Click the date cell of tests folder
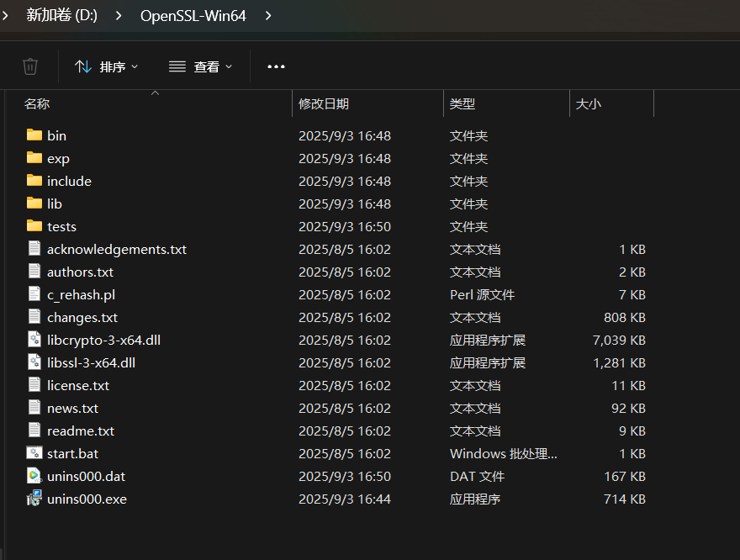Screen dimensions: 740x560 tap(345, 226)
